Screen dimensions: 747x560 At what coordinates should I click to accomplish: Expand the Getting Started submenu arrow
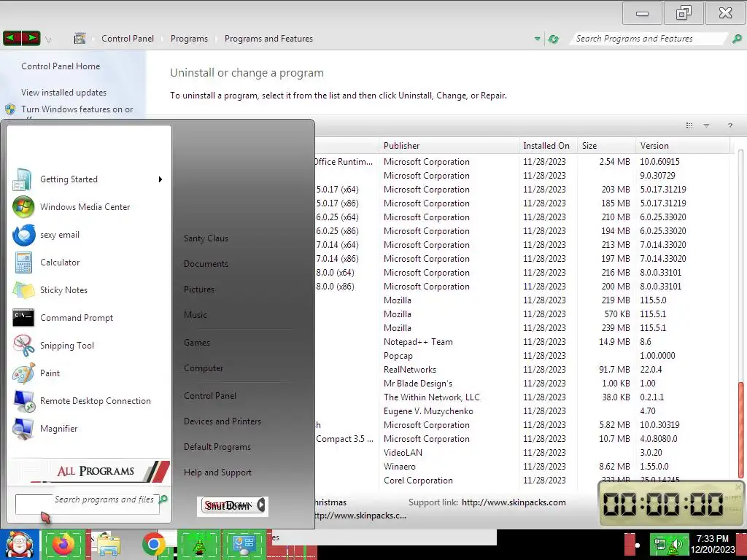point(160,179)
